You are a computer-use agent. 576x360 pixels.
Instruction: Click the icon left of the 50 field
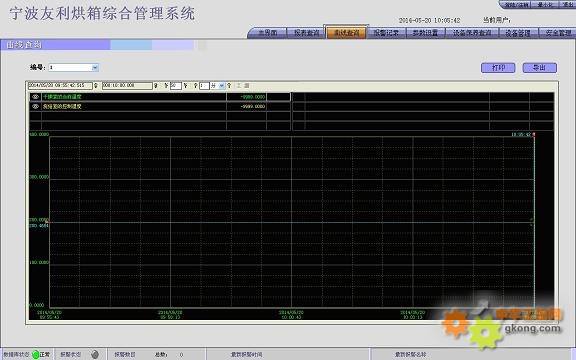pos(166,86)
